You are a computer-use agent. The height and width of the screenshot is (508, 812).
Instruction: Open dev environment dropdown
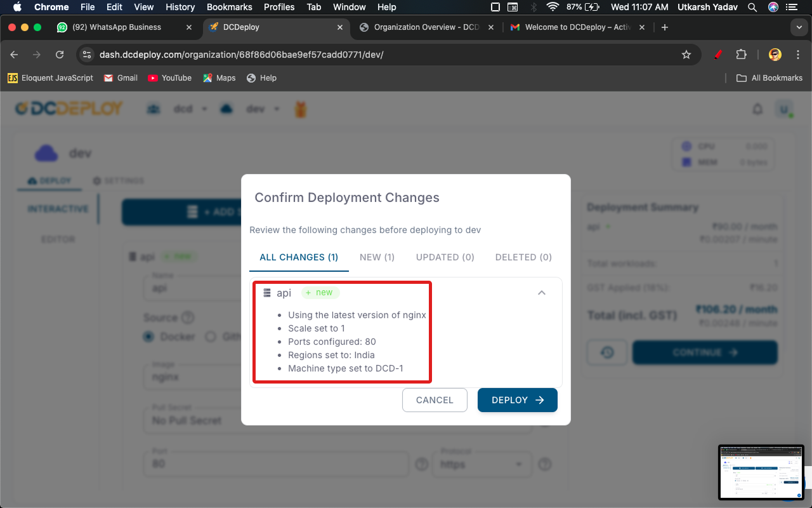click(262, 109)
